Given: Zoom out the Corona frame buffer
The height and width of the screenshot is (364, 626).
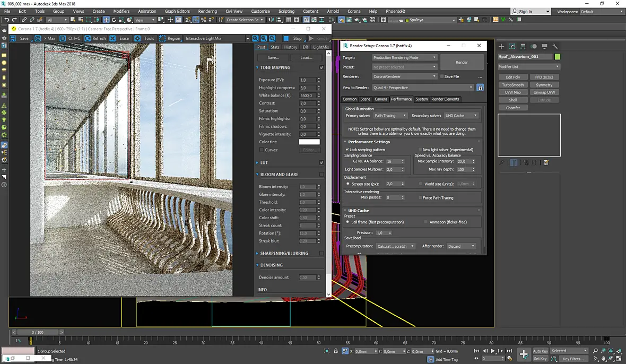Looking at the screenshot, I should click(x=264, y=38).
